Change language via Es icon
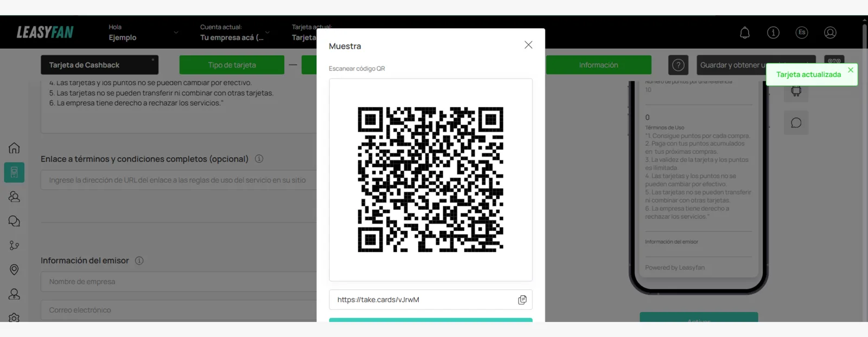868x337 pixels. pyautogui.click(x=801, y=33)
